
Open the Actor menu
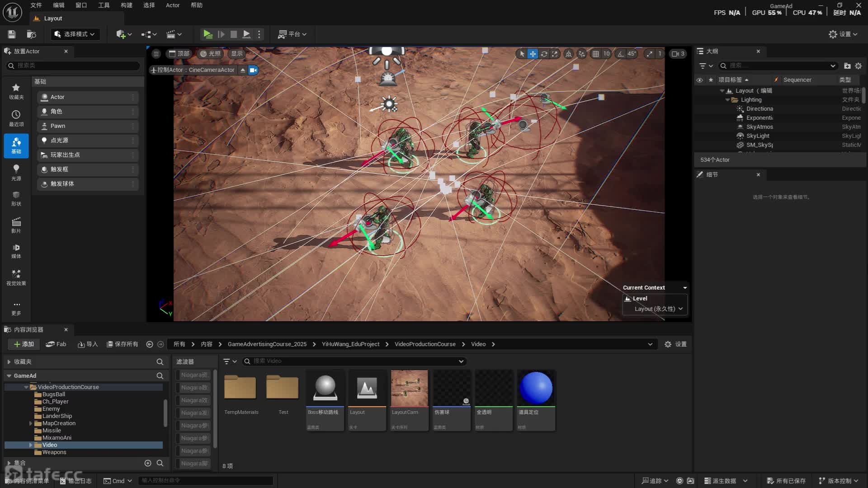pyautogui.click(x=172, y=5)
